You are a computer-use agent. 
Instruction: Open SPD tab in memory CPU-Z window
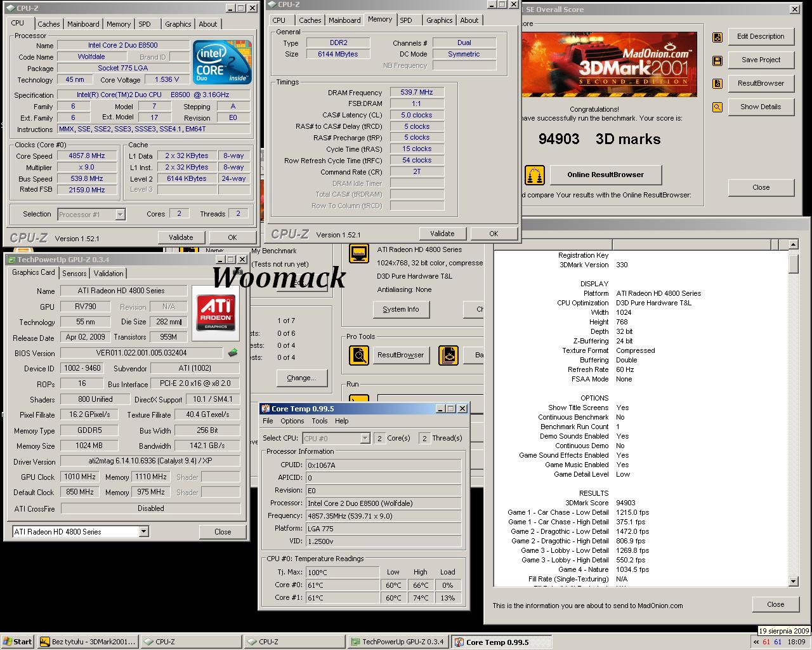(x=406, y=20)
